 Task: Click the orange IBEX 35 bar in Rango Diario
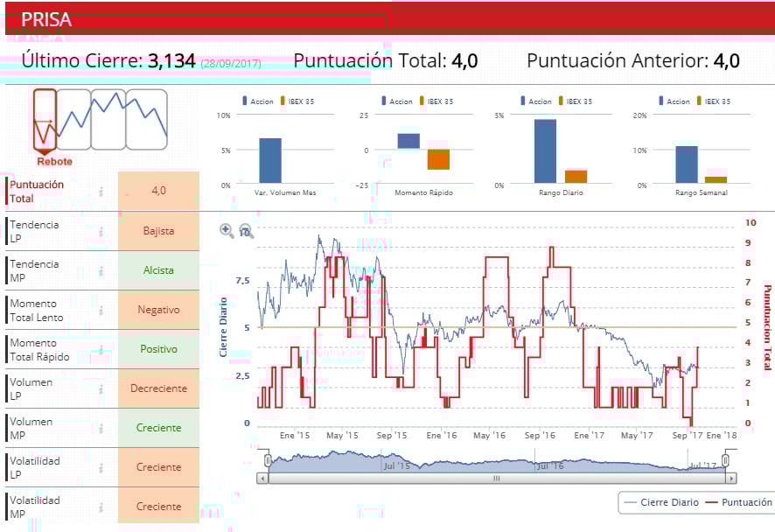point(576,177)
